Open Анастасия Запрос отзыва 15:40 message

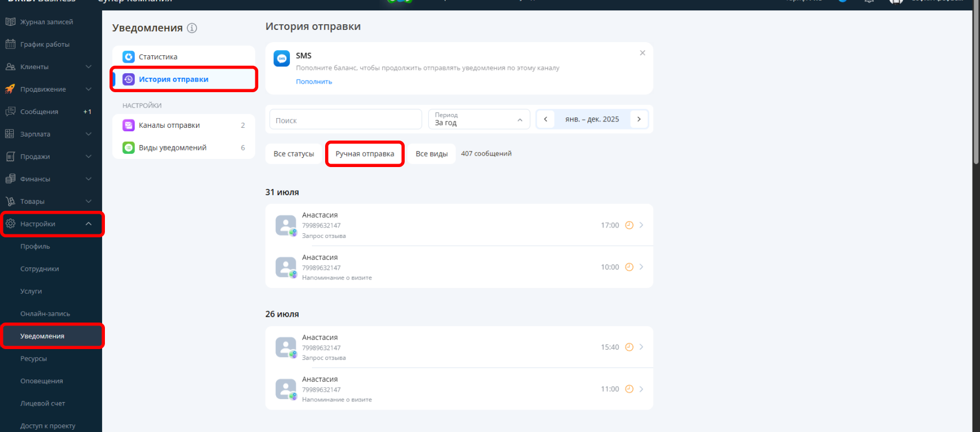459,347
